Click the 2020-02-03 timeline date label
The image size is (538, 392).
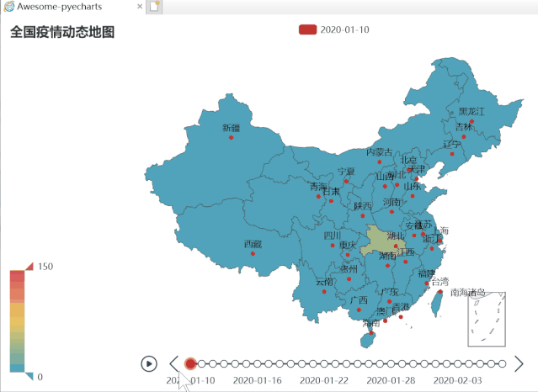point(457,380)
